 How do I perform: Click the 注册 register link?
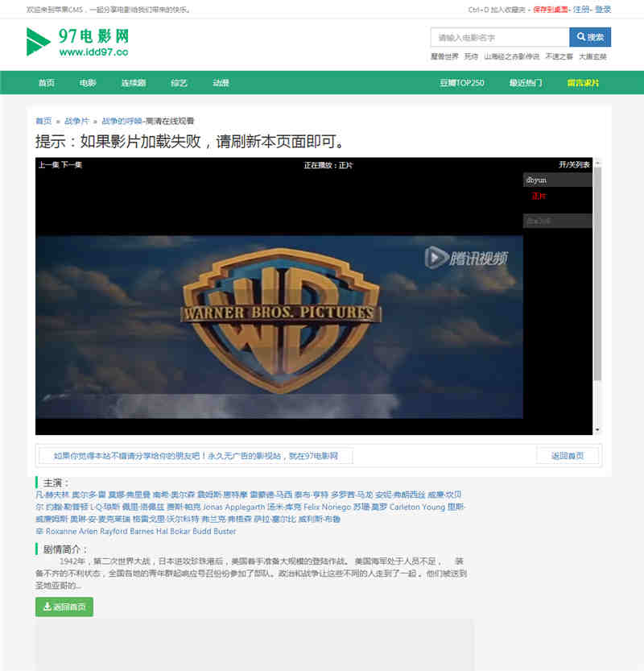click(x=581, y=10)
